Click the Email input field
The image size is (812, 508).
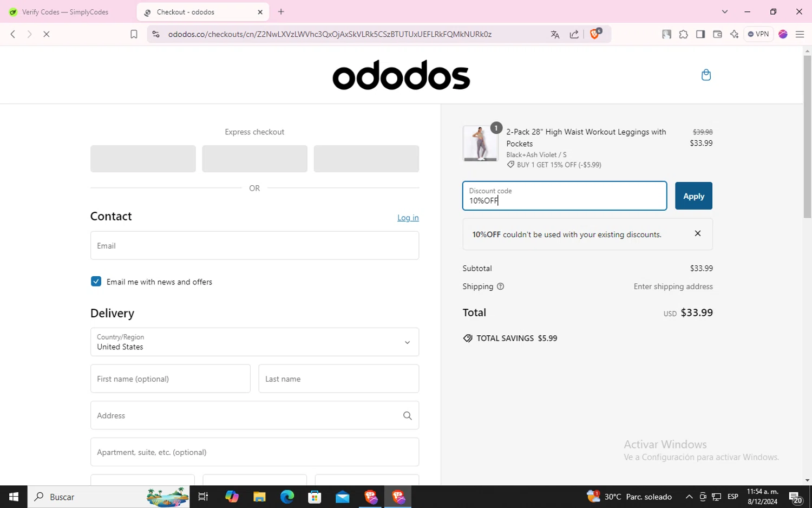[x=254, y=245]
